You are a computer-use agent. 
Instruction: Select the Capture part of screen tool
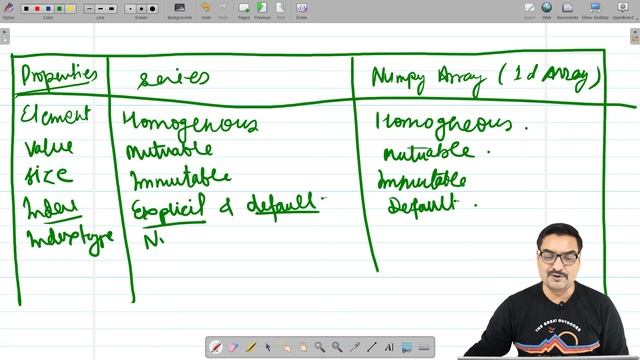tap(407, 347)
